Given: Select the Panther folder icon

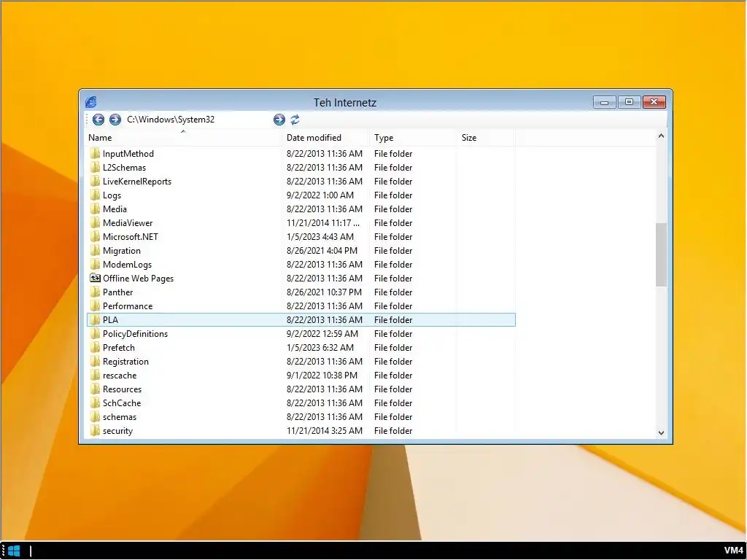Looking at the screenshot, I should point(95,292).
